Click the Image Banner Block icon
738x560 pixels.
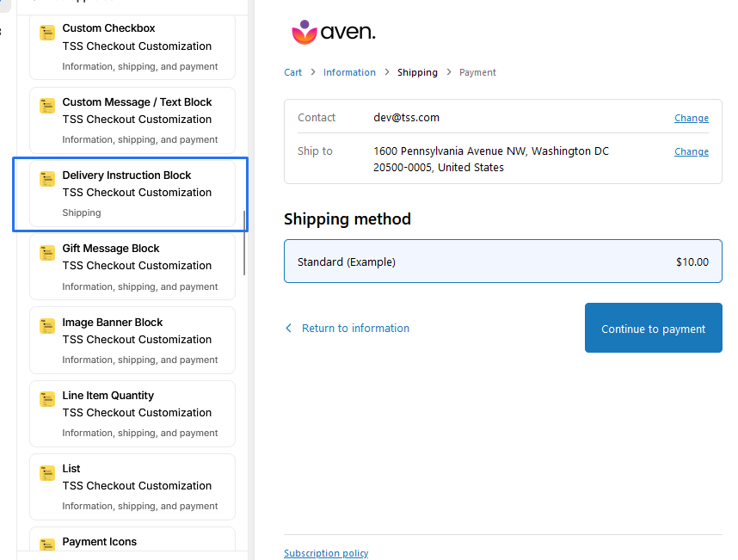click(x=47, y=326)
